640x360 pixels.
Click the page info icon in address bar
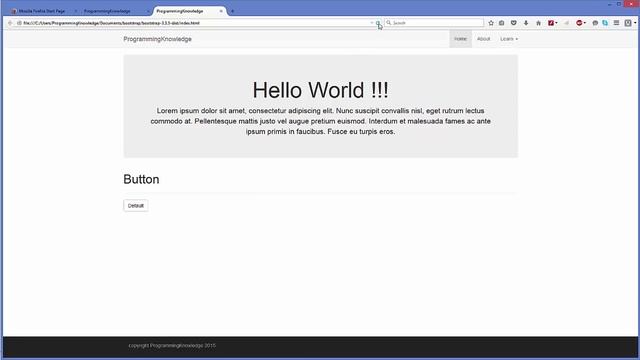coord(19,23)
